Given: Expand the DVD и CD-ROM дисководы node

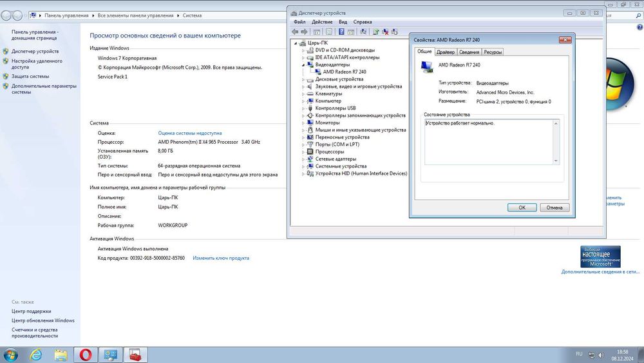Looking at the screenshot, I should (303, 50).
